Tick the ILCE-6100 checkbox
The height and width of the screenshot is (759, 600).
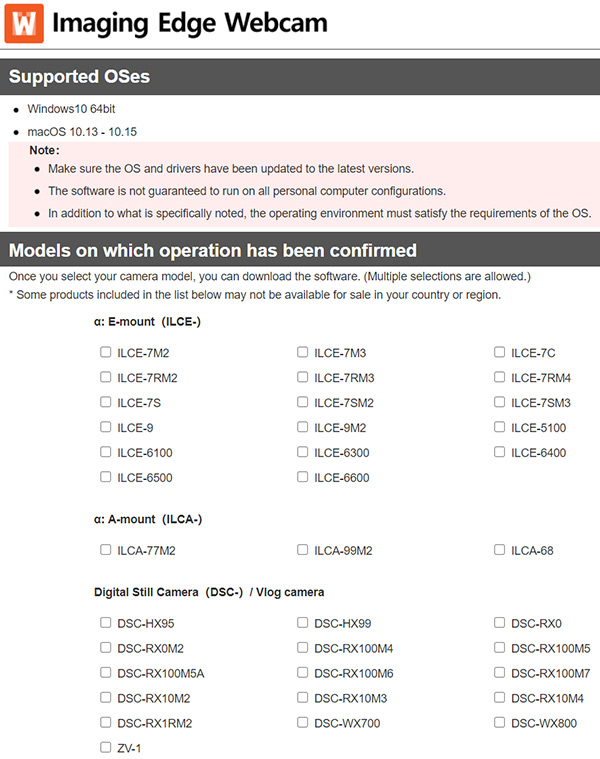pyautogui.click(x=106, y=452)
